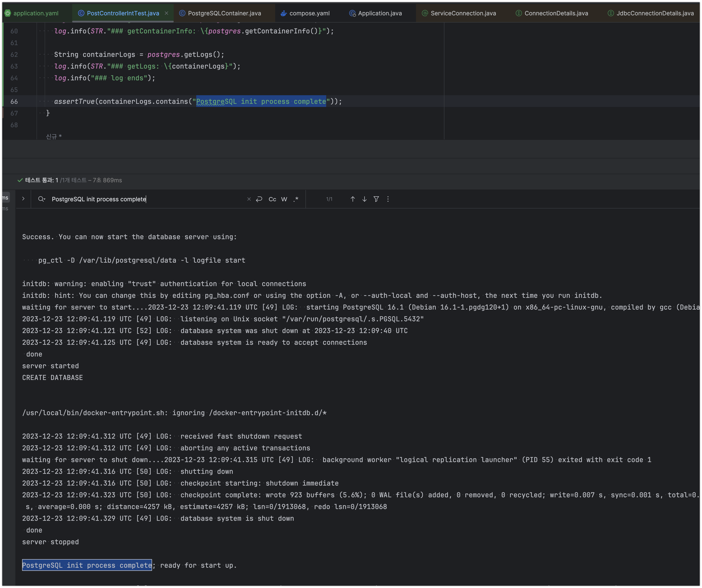Open the JdbcConnectionDetails.java tab
This screenshot has height=588, width=702.
(655, 13)
